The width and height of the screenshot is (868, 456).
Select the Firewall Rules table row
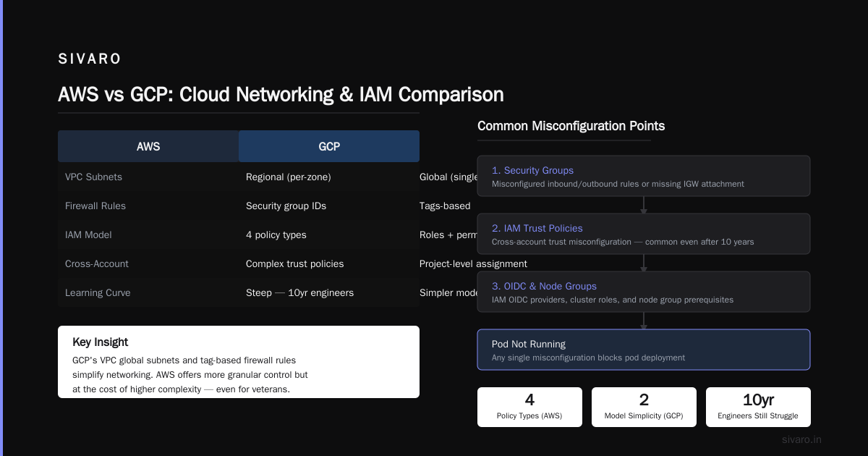239,206
